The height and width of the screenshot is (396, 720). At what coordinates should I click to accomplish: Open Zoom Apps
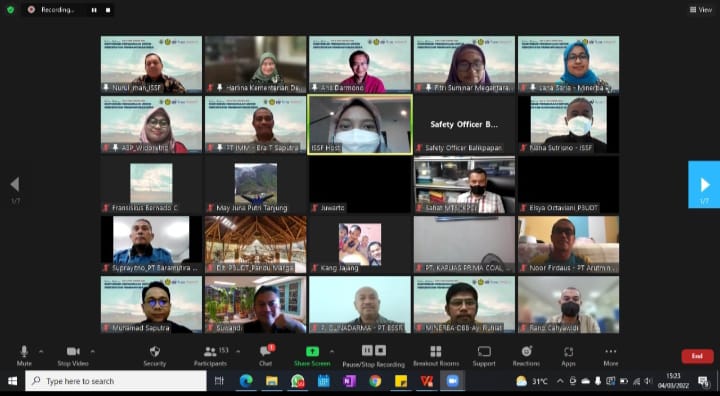tap(568, 356)
